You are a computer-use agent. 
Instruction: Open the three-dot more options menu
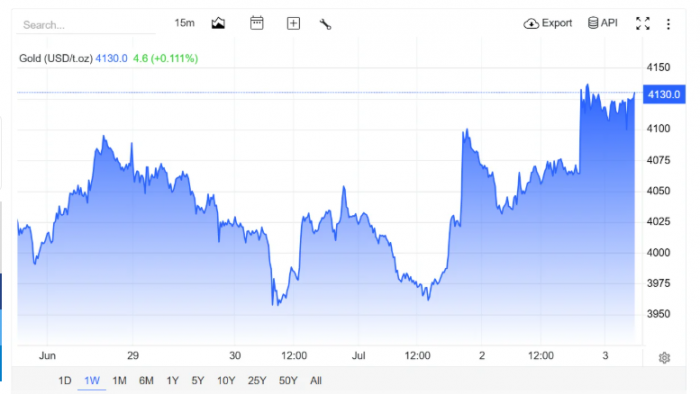[x=668, y=24]
